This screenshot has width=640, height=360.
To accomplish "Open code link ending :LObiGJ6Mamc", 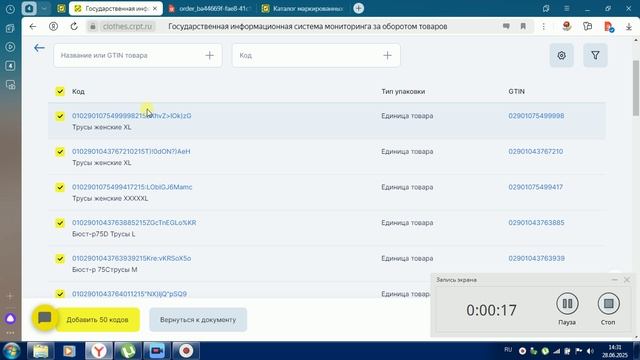I will pos(132,187).
